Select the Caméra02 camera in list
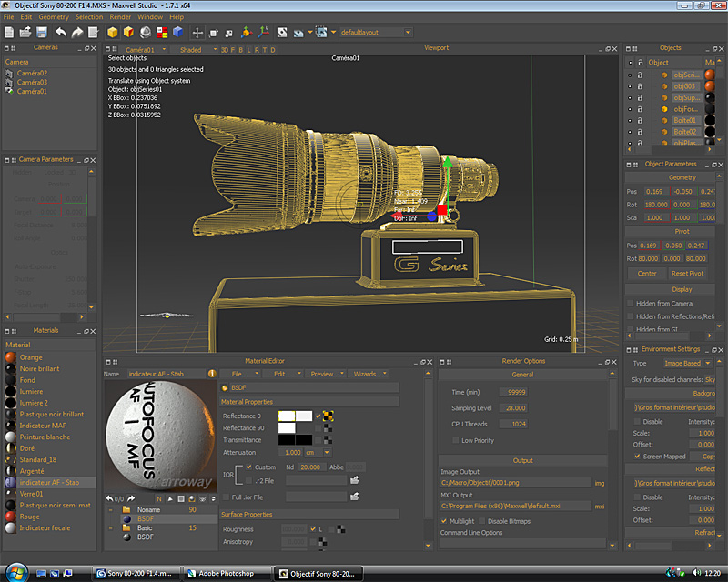Image resolution: width=728 pixels, height=582 pixels. pos(32,73)
